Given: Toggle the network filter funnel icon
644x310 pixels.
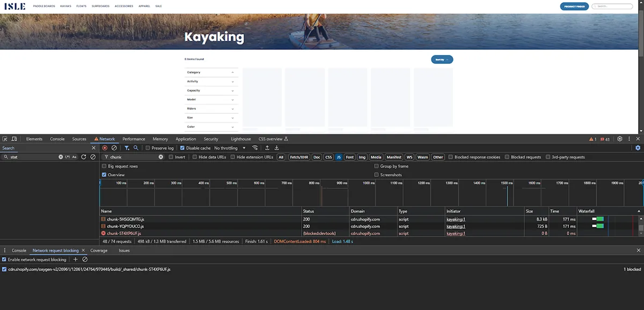Looking at the screenshot, I should pos(127,148).
